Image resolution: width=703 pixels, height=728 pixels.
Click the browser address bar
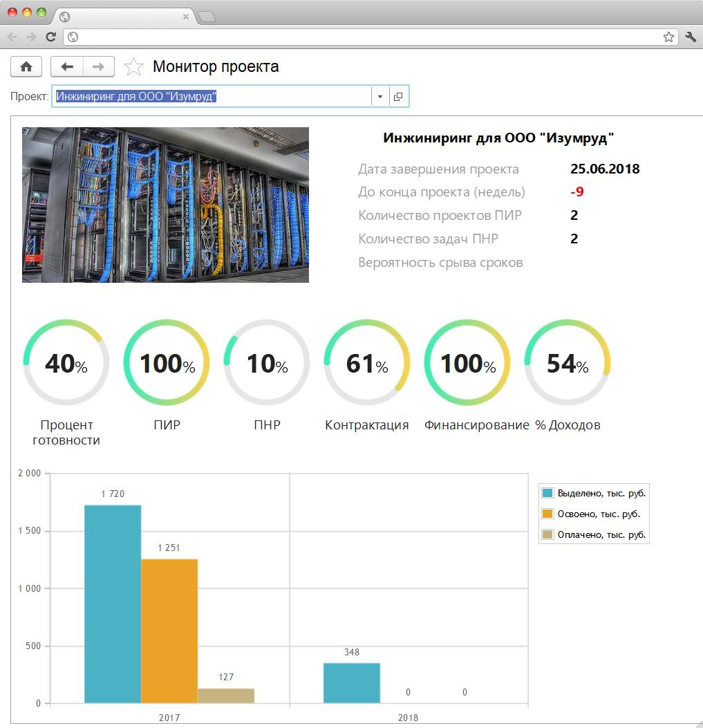coord(366,37)
